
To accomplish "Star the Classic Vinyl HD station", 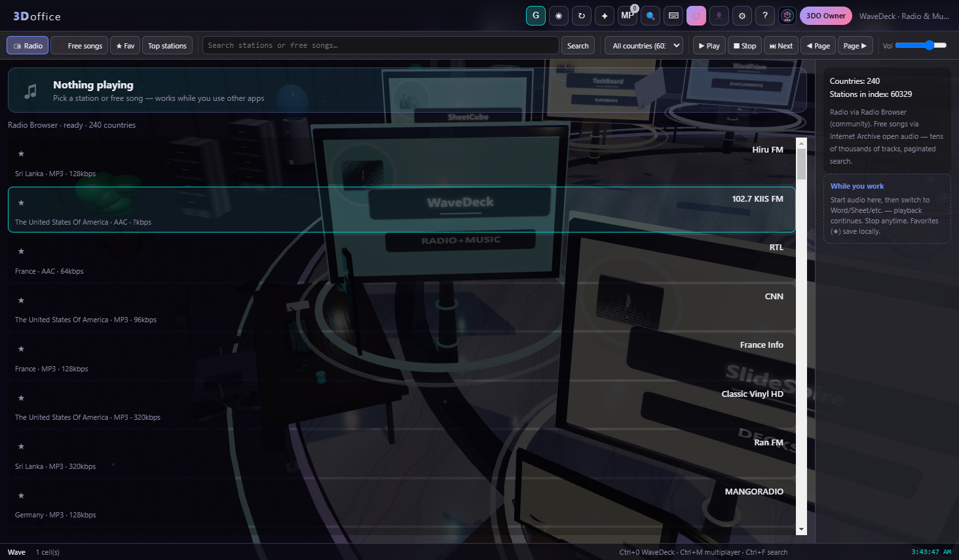I will [x=21, y=398].
